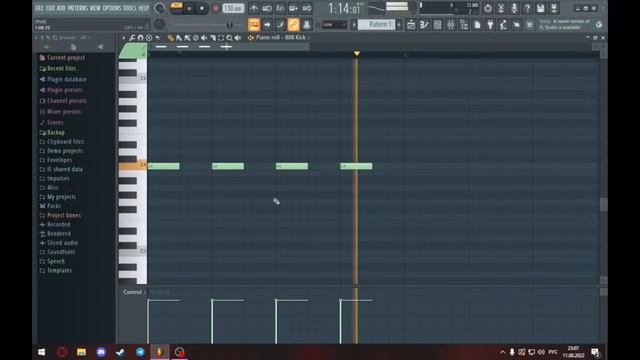The width and height of the screenshot is (640, 360).
Task: Click the main volume knob
Action: pos(160,8)
